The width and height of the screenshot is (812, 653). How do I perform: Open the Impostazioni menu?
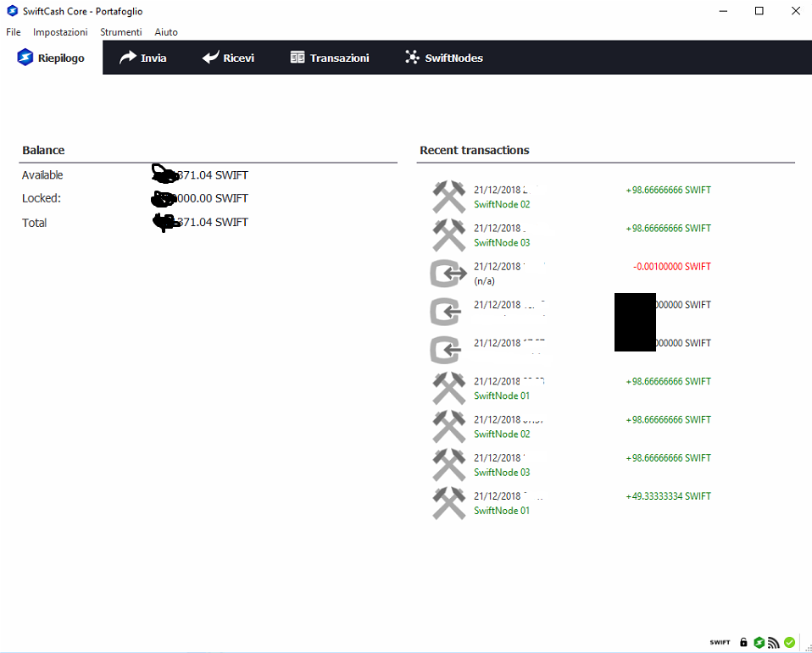point(60,32)
